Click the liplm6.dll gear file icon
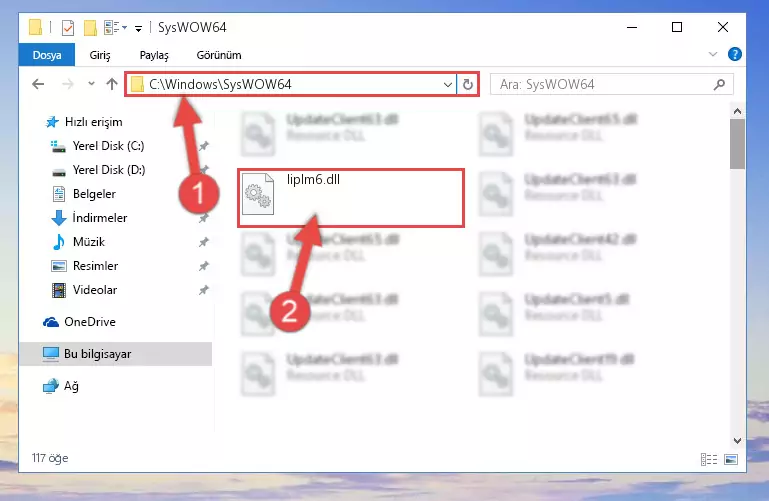This screenshot has width=769, height=501. click(258, 195)
